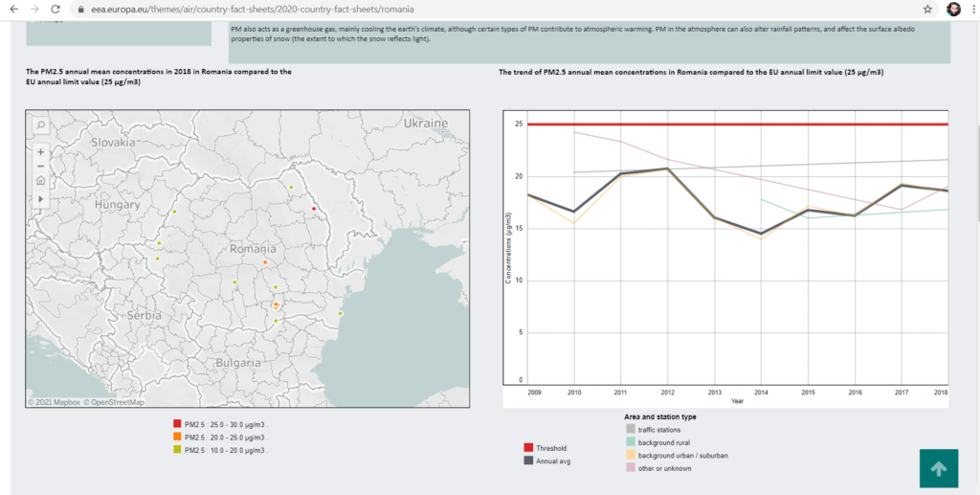Click the map search magnifier icon
Image resolution: width=980 pixels, height=495 pixels.
[40, 125]
